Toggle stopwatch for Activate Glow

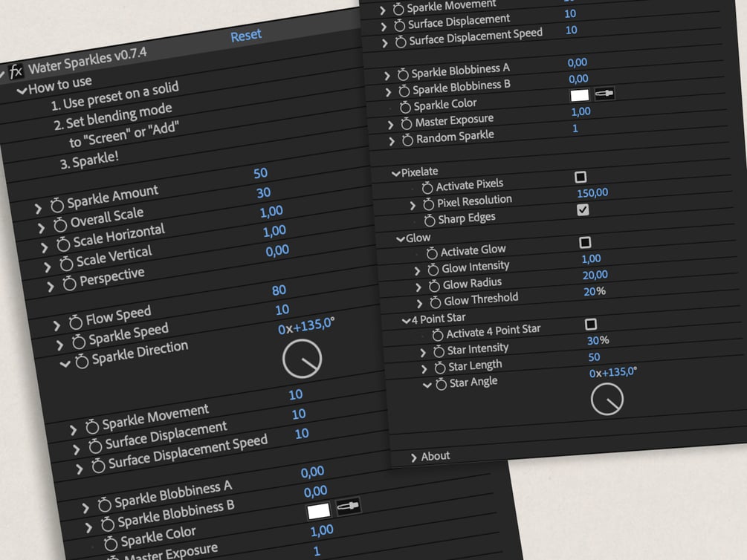[x=432, y=253]
